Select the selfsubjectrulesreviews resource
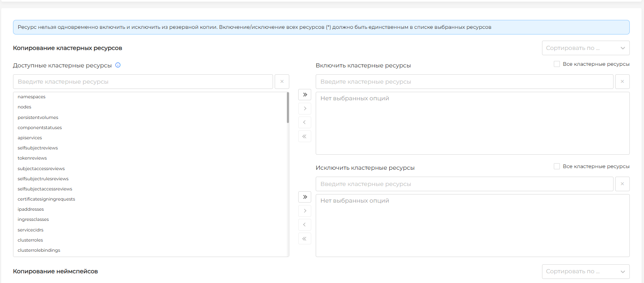The image size is (644, 283). tap(150, 179)
